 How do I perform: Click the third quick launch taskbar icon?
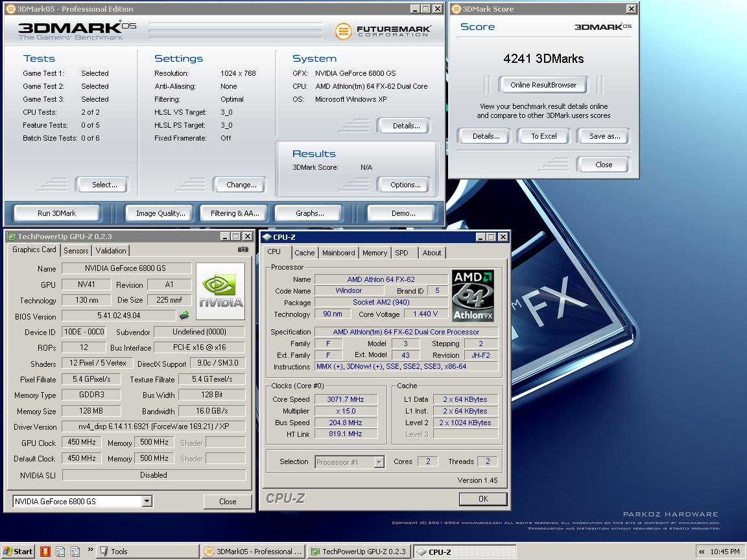tap(75, 552)
